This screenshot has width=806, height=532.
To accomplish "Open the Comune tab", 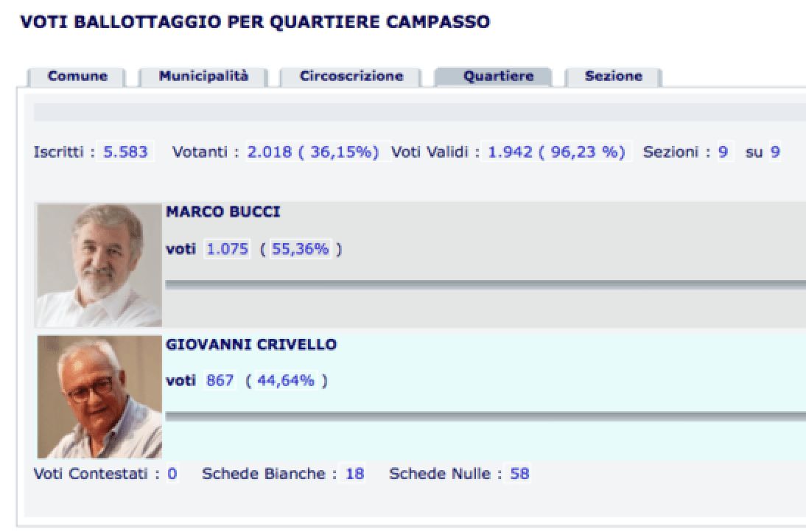I will click(x=77, y=77).
